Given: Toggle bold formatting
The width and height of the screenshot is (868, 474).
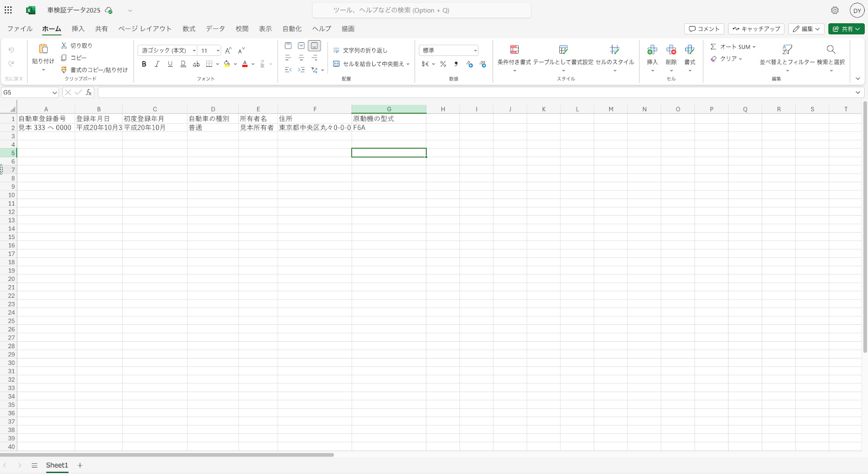Looking at the screenshot, I should tap(144, 64).
